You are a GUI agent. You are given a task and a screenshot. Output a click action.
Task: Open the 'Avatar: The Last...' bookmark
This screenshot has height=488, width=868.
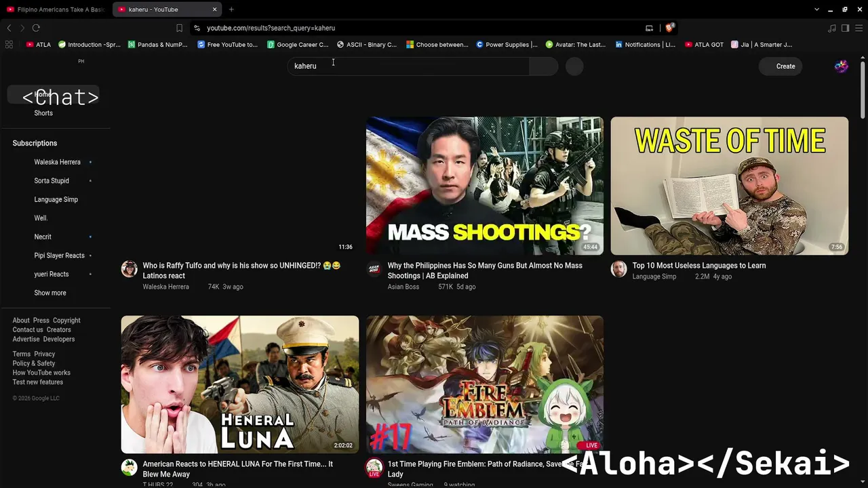pyautogui.click(x=576, y=45)
